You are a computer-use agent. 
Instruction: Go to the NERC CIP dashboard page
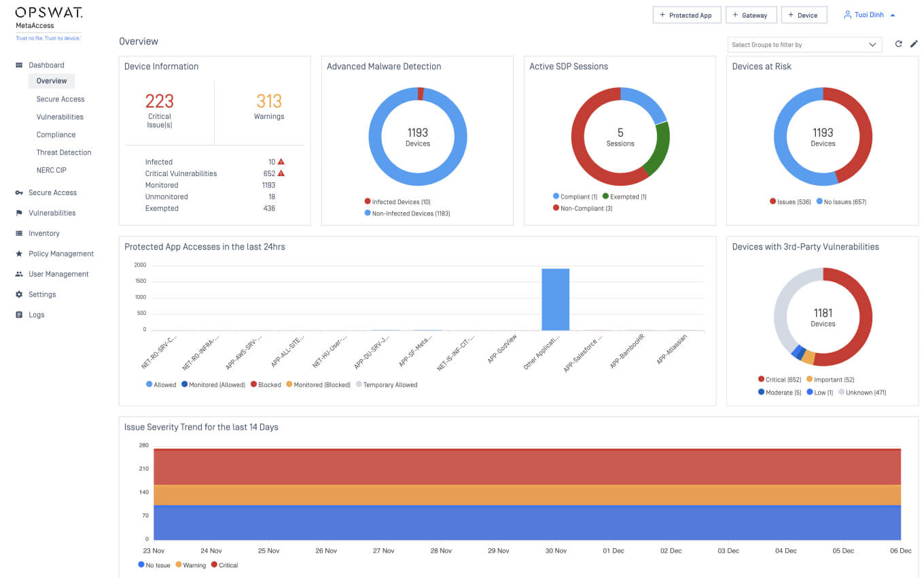52,171
